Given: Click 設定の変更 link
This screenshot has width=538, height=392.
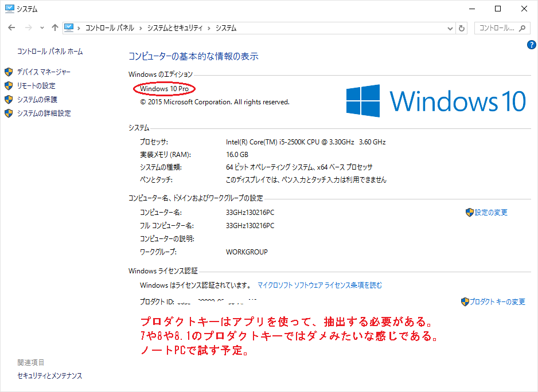Looking at the screenshot, I should click(491, 213).
